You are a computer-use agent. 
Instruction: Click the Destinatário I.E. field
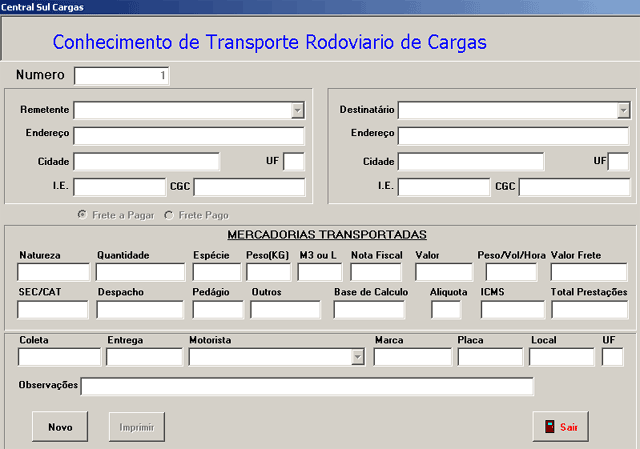coord(444,187)
